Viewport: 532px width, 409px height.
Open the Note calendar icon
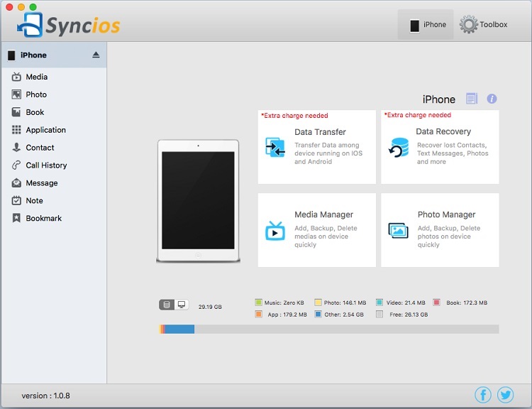[x=16, y=200]
